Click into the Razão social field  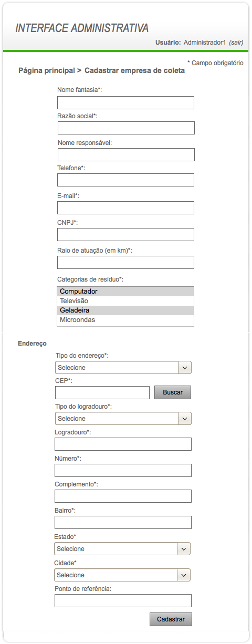coord(126,128)
